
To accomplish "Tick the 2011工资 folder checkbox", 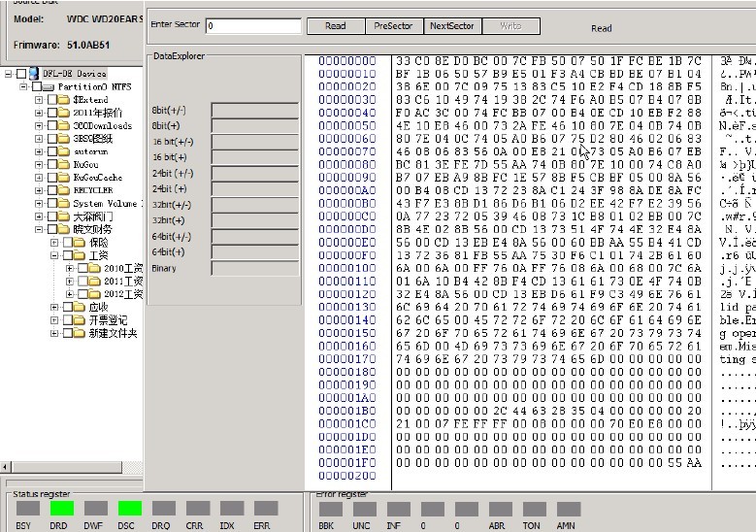I will (83, 282).
